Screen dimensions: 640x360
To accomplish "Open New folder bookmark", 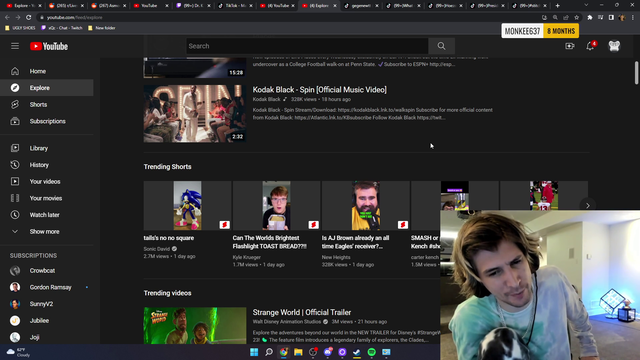I will (102, 28).
